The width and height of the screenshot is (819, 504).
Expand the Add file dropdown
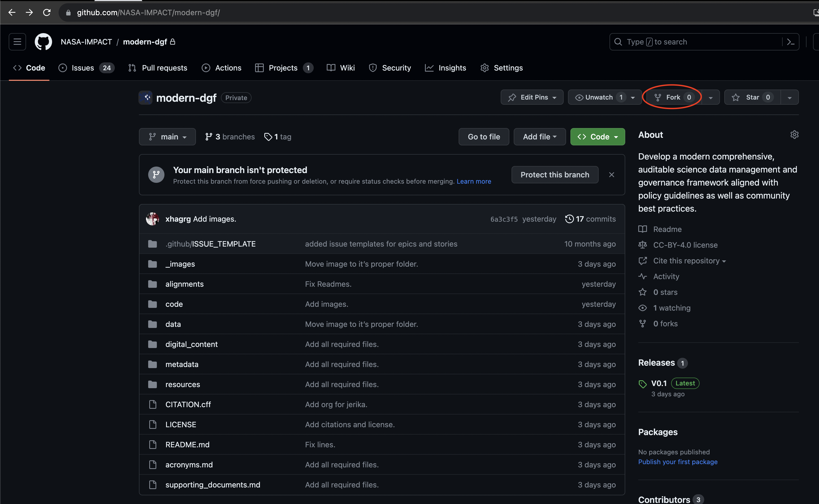(539, 137)
